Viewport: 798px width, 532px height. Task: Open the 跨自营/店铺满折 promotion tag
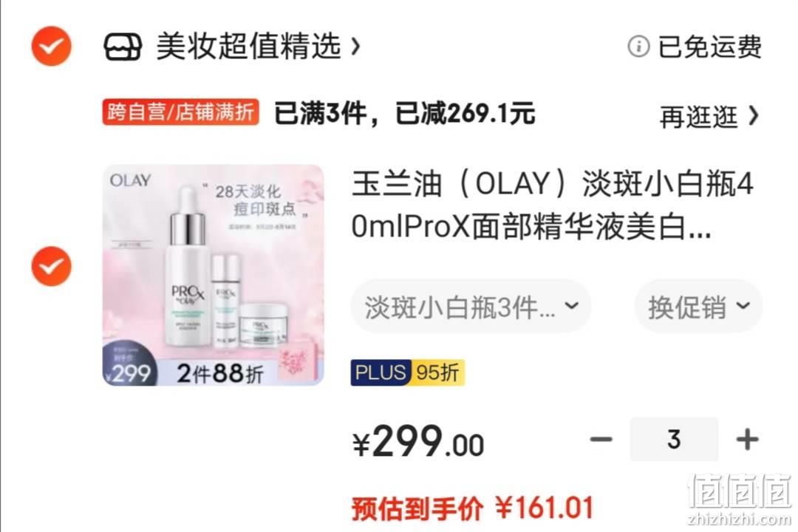tap(181, 112)
